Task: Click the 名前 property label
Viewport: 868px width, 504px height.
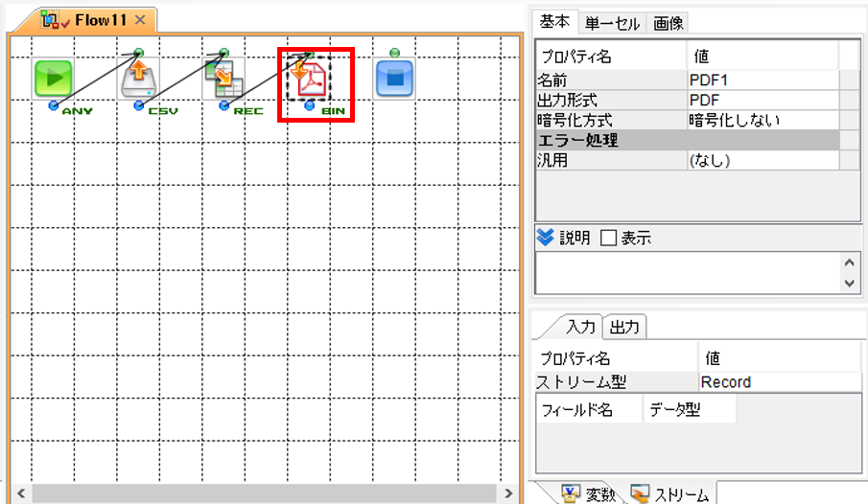Action: point(611,80)
